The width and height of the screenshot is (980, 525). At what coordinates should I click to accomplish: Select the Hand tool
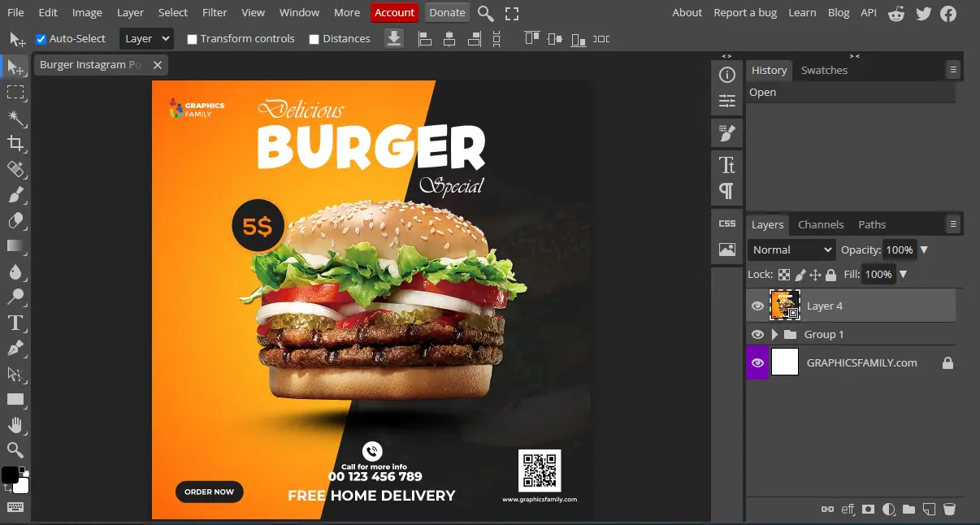pyautogui.click(x=15, y=424)
